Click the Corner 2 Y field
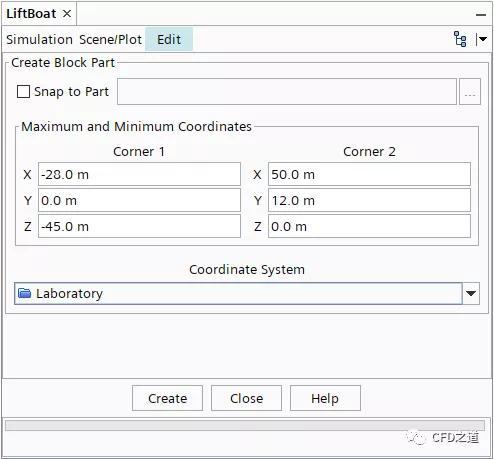This screenshot has width=494, height=459. point(369,200)
